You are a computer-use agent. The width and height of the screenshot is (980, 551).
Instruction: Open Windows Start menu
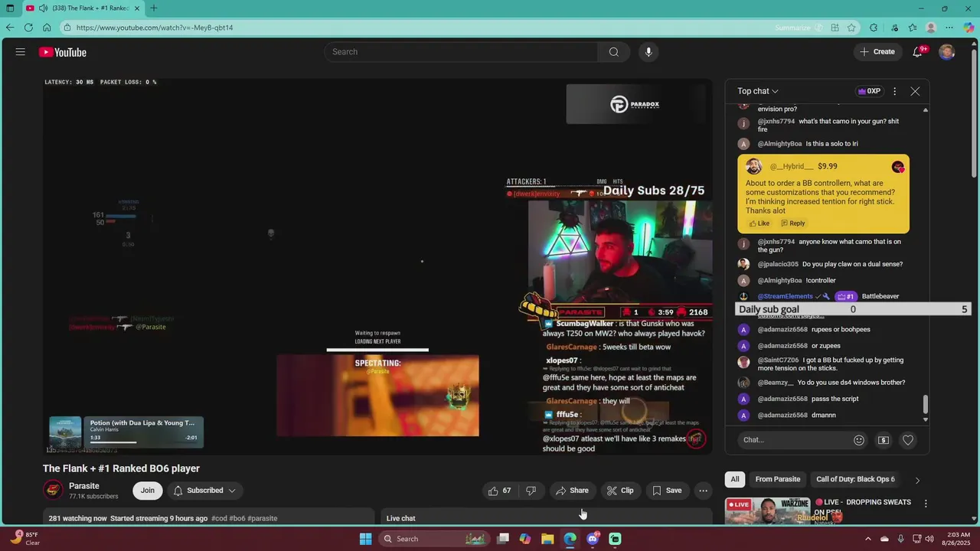point(366,539)
